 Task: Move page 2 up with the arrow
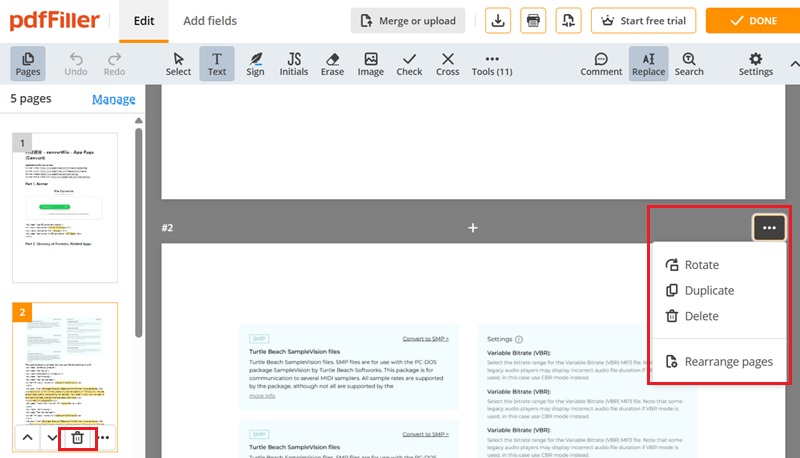coord(28,438)
